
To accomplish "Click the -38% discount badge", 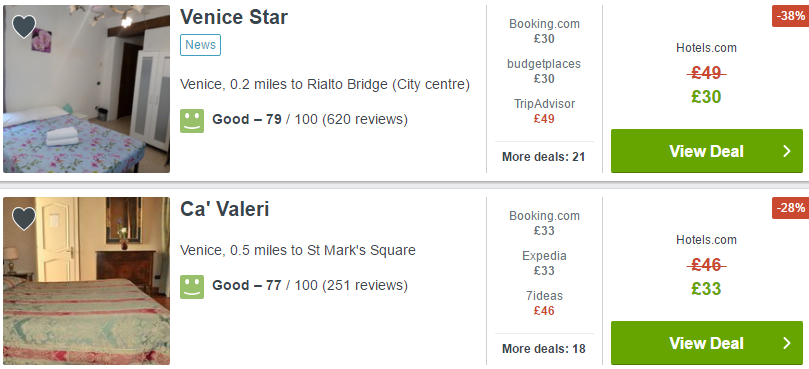I will coord(790,16).
